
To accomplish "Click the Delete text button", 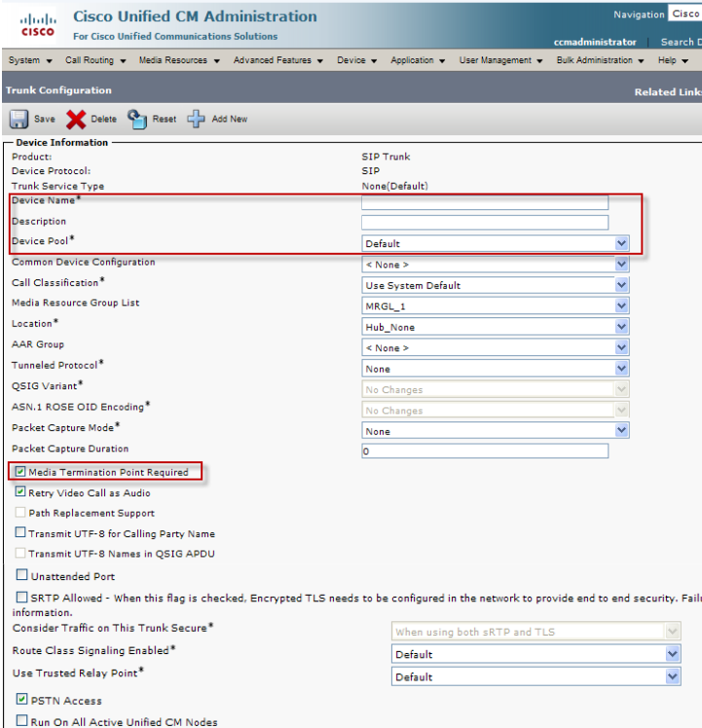I will coord(103,119).
